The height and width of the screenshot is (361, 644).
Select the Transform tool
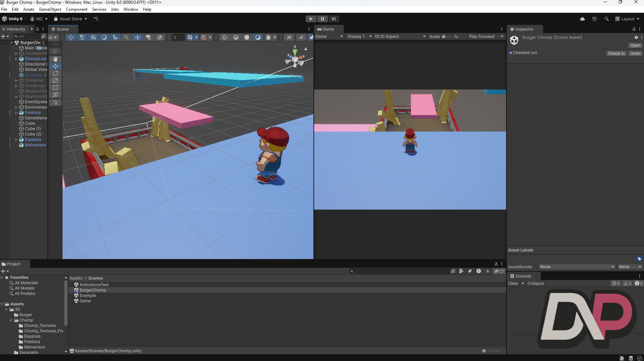[x=55, y=95]
